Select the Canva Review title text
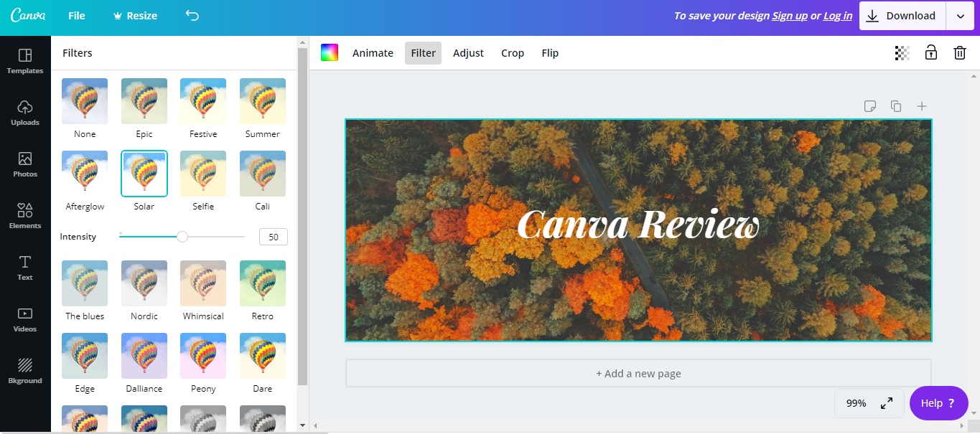This screenshot has width=980, height=434. pyautogui.click(x=638, y=225)
